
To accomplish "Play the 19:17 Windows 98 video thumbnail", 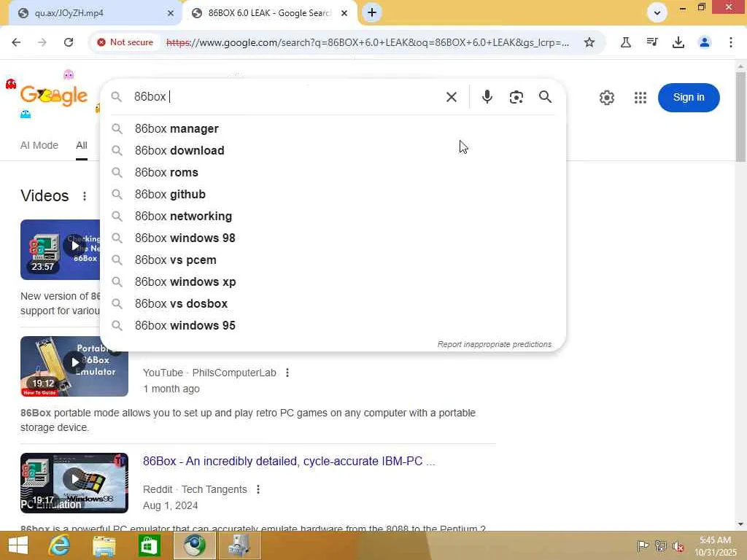I will pyautogui.click(x=74, y=483).
